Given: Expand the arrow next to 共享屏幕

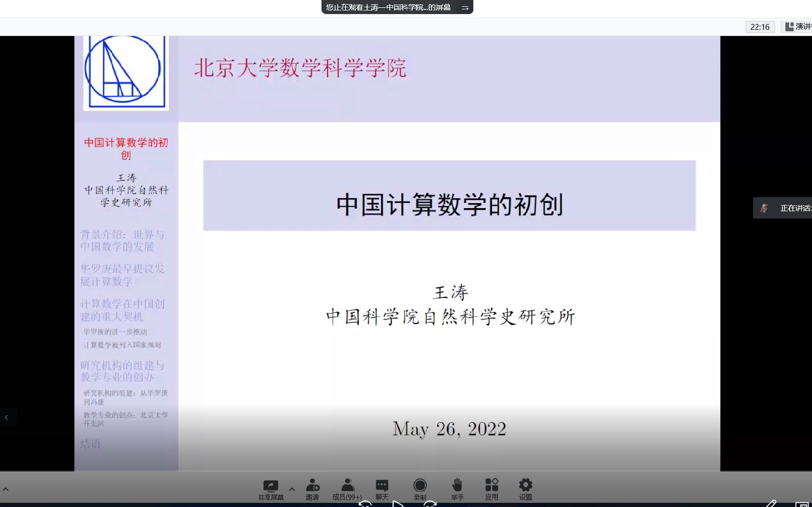Looking at the screenshot, I should (x=292, y=489).
